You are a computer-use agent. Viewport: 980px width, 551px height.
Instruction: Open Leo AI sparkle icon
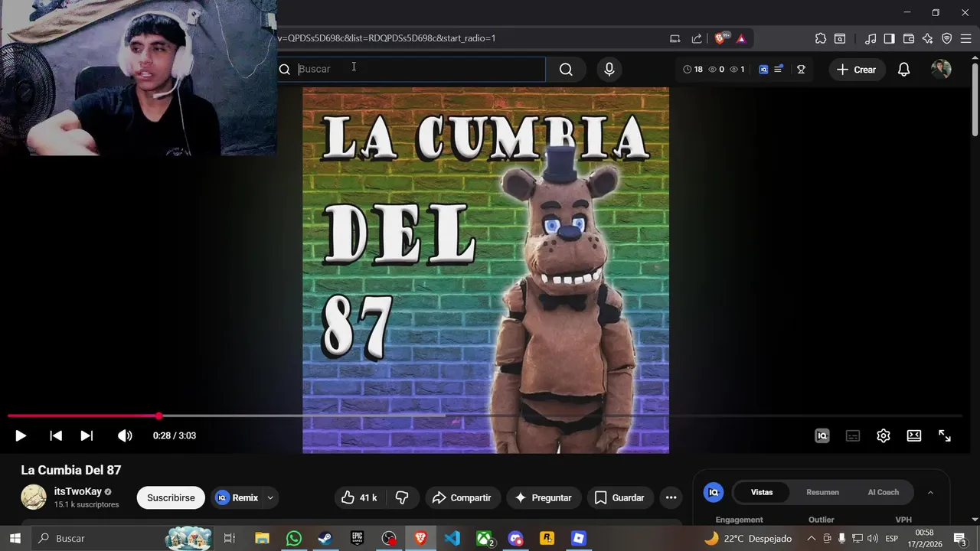(x=928, y=38)
